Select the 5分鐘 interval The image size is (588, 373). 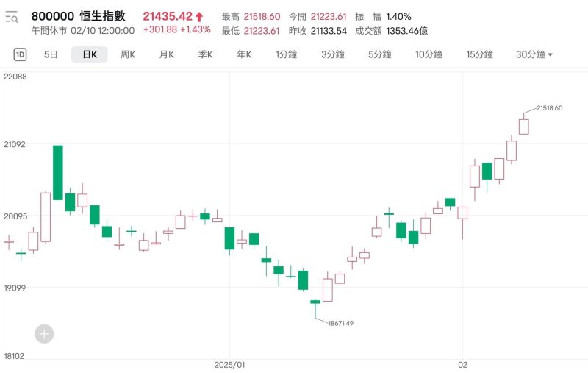(380, 54)
